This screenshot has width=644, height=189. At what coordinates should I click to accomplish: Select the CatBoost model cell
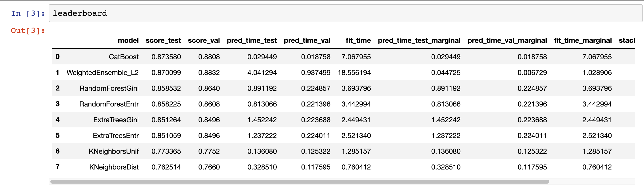click(124, 57)
